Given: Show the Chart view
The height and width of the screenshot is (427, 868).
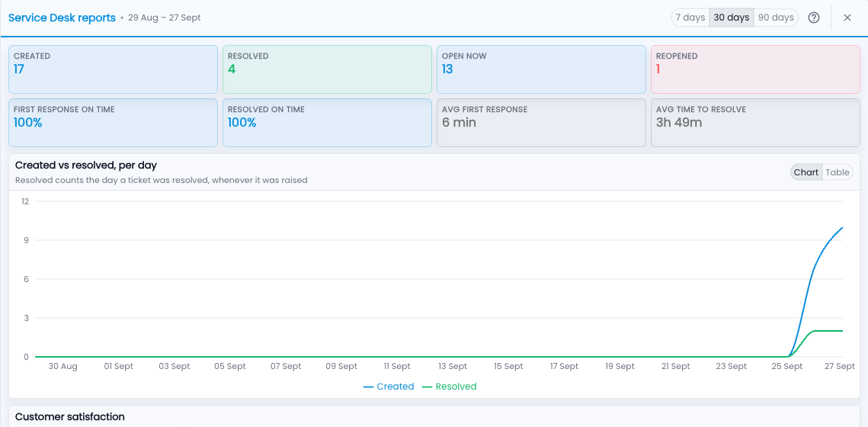Looking at the screenshot, I should (x=806, y=172).
